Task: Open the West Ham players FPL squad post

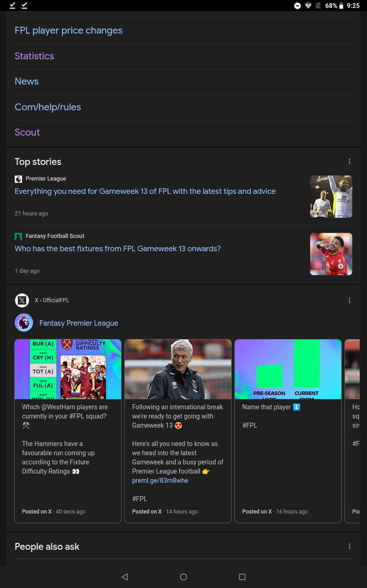Action: click(65, 439)
